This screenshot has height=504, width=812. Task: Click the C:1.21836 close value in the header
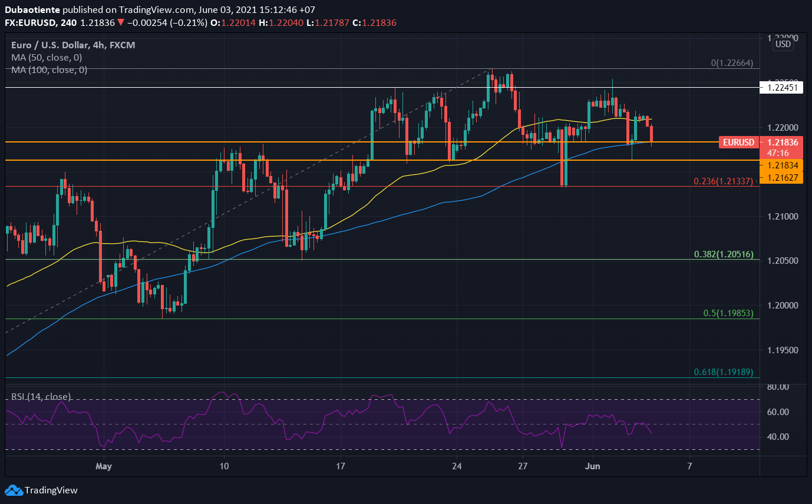tap(375, 23)
